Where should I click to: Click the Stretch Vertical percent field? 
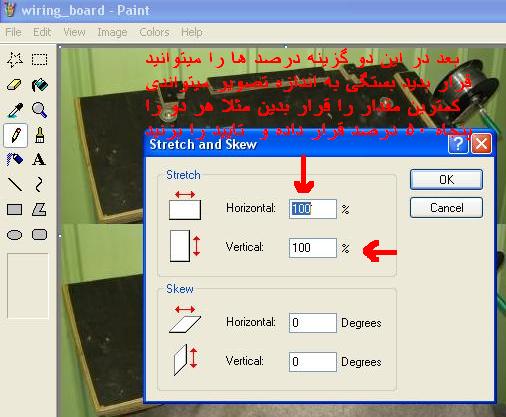pos(313,248)
